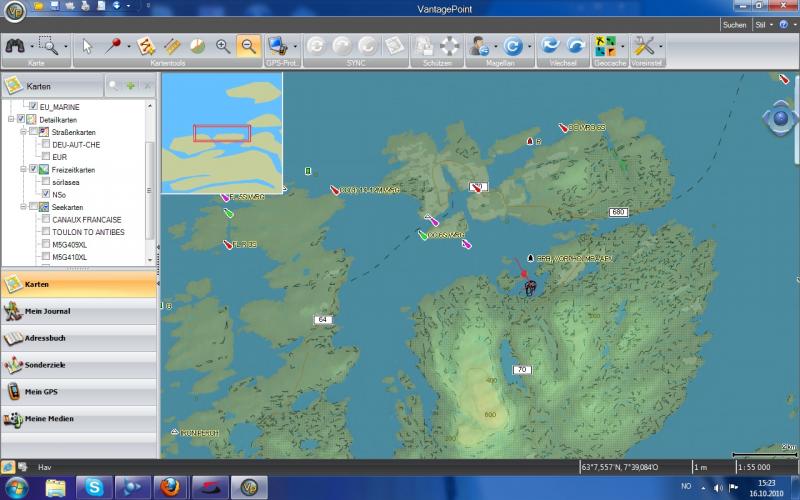Select the arrow pointer tool
This screenshot has width=800, height=500.
pos(87,46)
